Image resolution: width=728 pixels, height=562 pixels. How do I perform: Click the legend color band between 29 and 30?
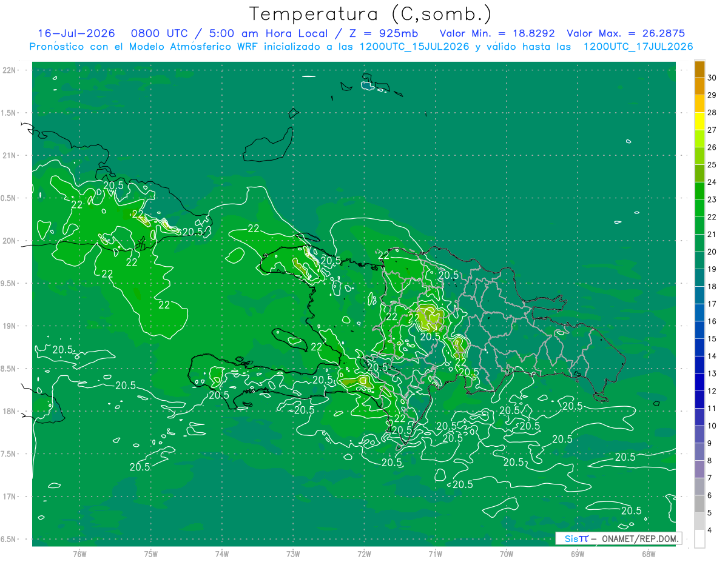[699, 87]
